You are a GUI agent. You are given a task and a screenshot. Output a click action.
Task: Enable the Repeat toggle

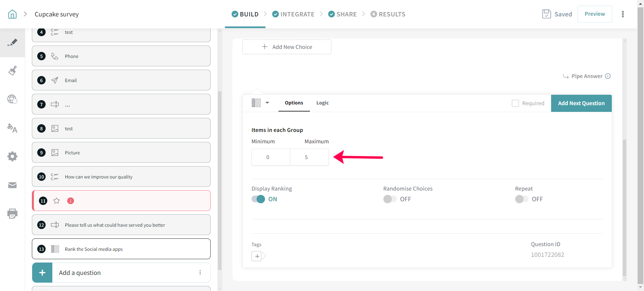tap(522, 199)
